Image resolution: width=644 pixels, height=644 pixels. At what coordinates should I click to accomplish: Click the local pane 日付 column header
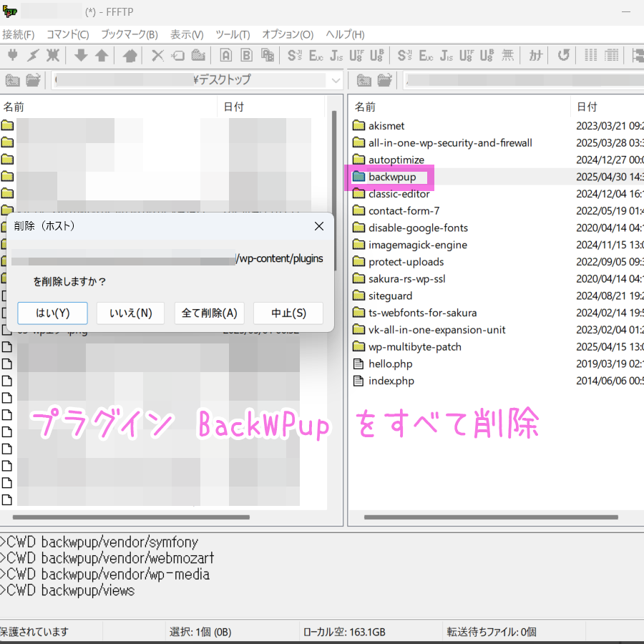pos(271,107)
